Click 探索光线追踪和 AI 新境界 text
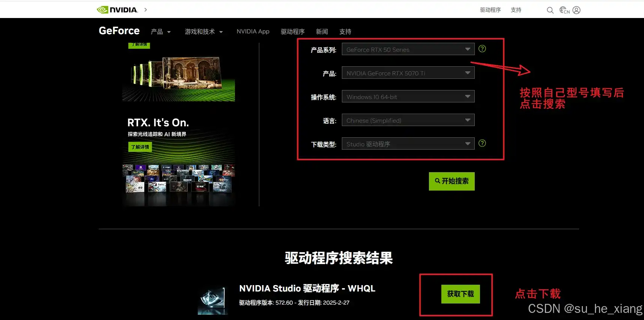644x320 pixels. pyautogui.click(x=157, y=134)
